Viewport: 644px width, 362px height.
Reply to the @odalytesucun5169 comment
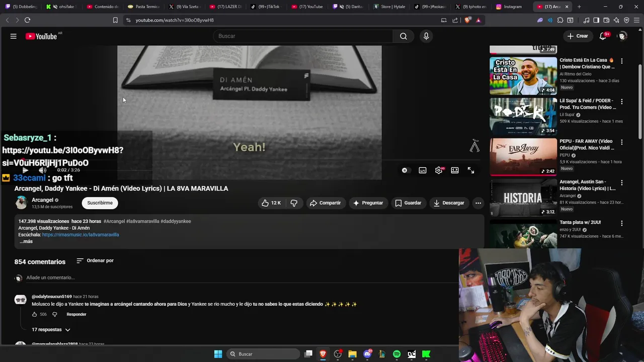pyautogui.click(x=76, y=315)
